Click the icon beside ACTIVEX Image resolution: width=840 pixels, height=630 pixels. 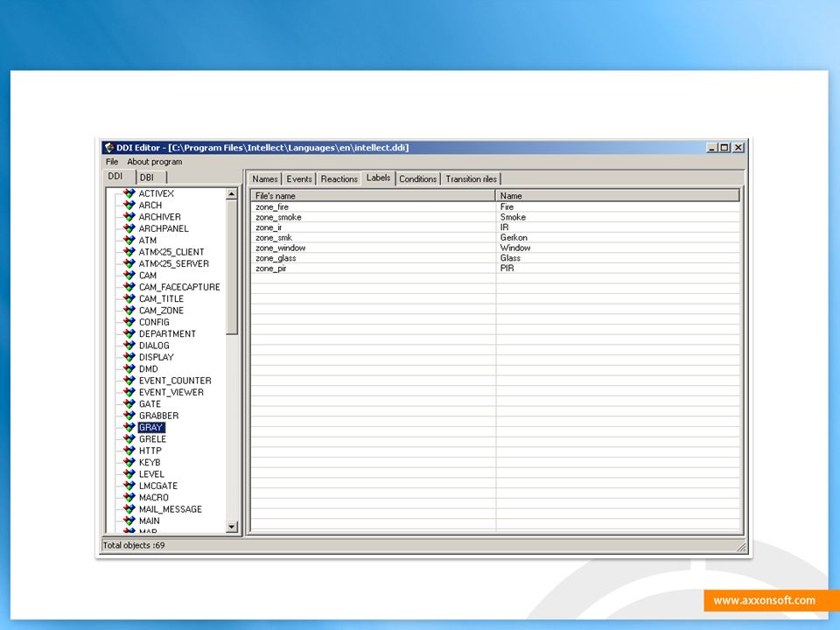click(x=129, y=193)
